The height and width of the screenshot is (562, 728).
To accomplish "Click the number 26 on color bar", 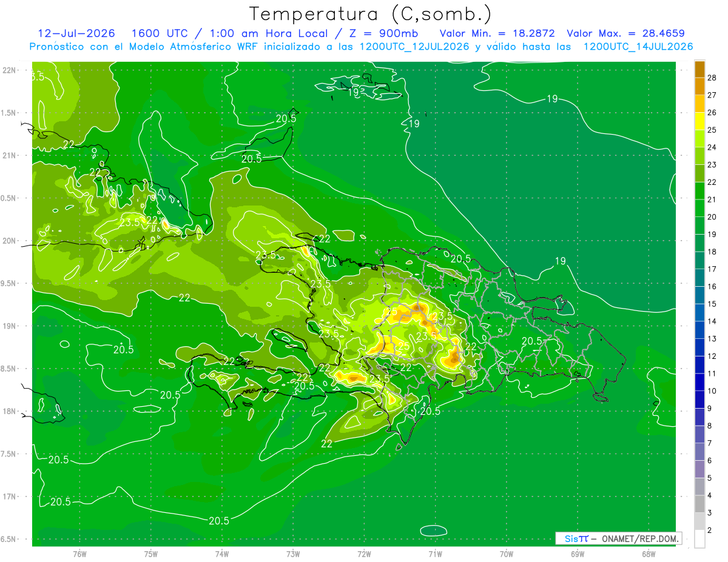I will point(712,113).
